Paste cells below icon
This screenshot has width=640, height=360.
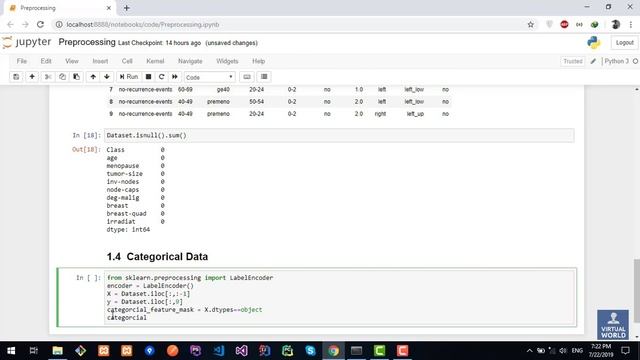[76, 77]
